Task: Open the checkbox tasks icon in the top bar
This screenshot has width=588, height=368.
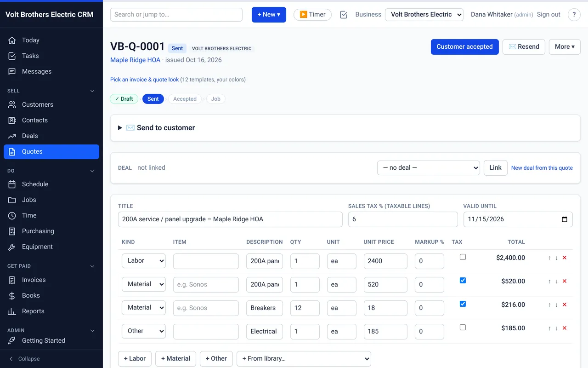Action: click(344, 15)
